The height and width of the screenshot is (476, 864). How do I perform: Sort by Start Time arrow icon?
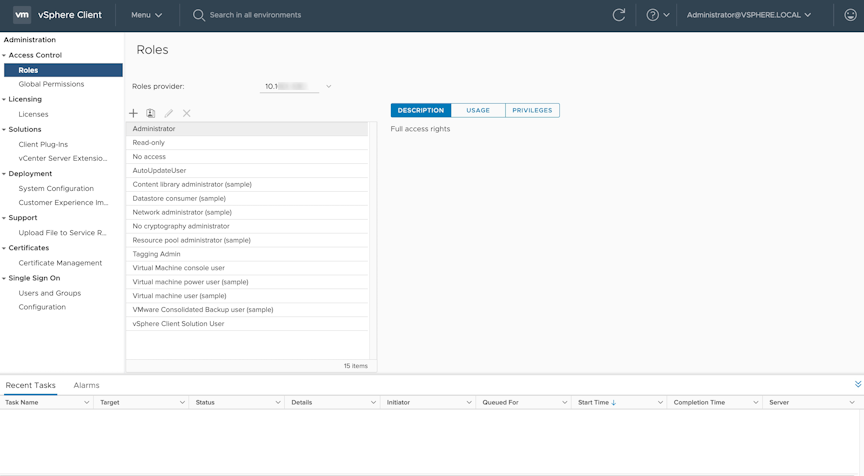coord(614,403)
